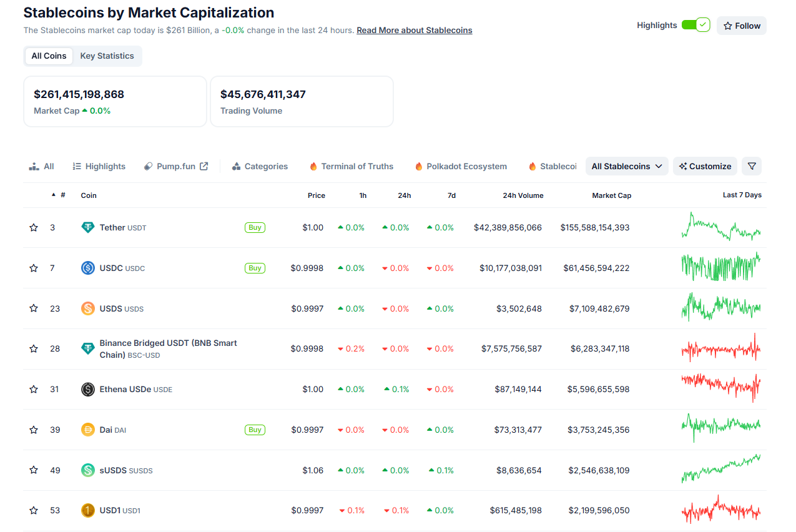Open the Customize button
This screenshot has width=796, height=532.
click(x=705, y=166)
